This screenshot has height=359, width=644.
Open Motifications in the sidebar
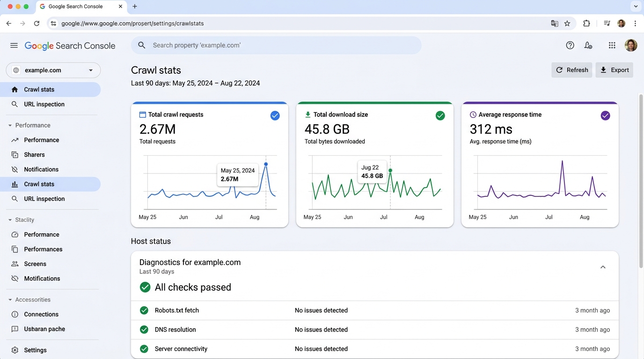click(x=50, y=279)
